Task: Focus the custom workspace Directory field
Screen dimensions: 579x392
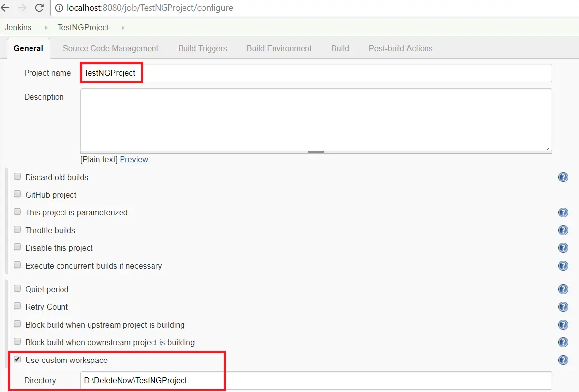Action: tap(316, 380)
